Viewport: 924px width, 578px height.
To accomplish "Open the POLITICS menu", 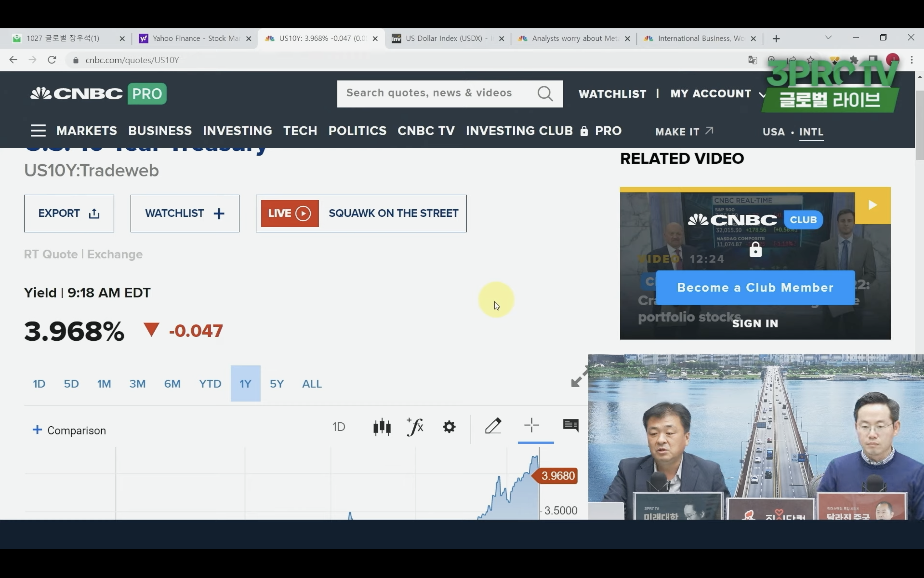I will [357, 131].
